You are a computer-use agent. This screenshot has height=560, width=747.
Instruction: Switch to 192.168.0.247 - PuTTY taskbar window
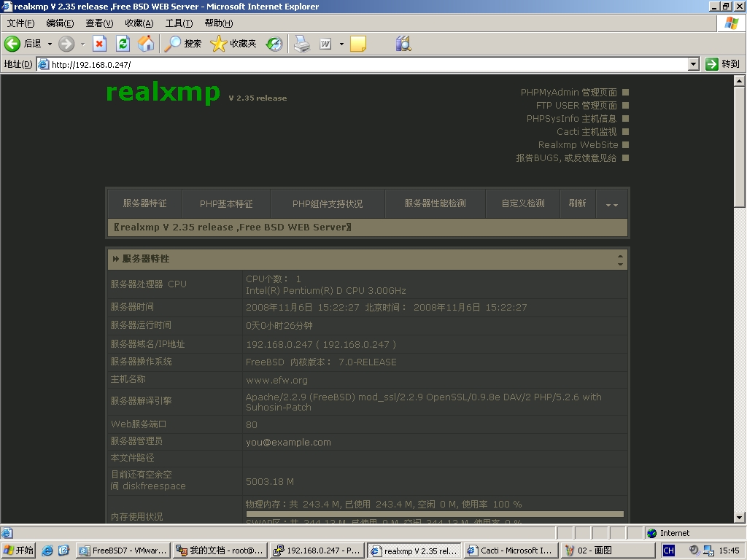tap(317, 551)
